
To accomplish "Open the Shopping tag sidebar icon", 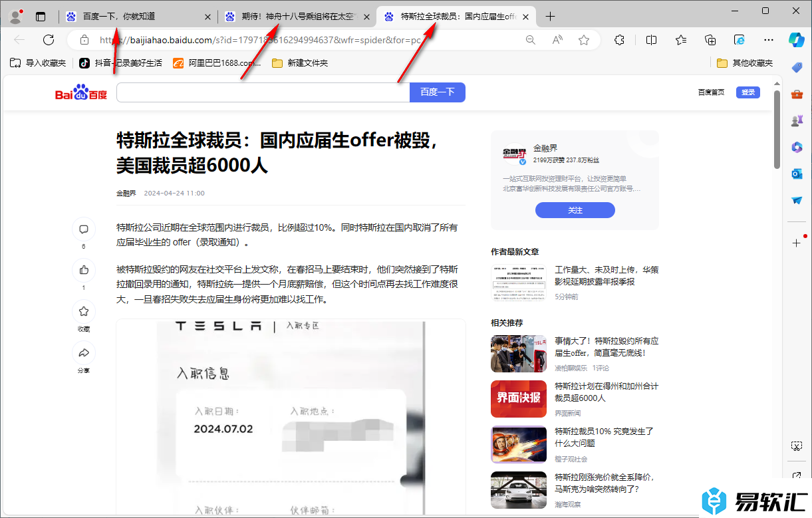I will pos(797,67).
